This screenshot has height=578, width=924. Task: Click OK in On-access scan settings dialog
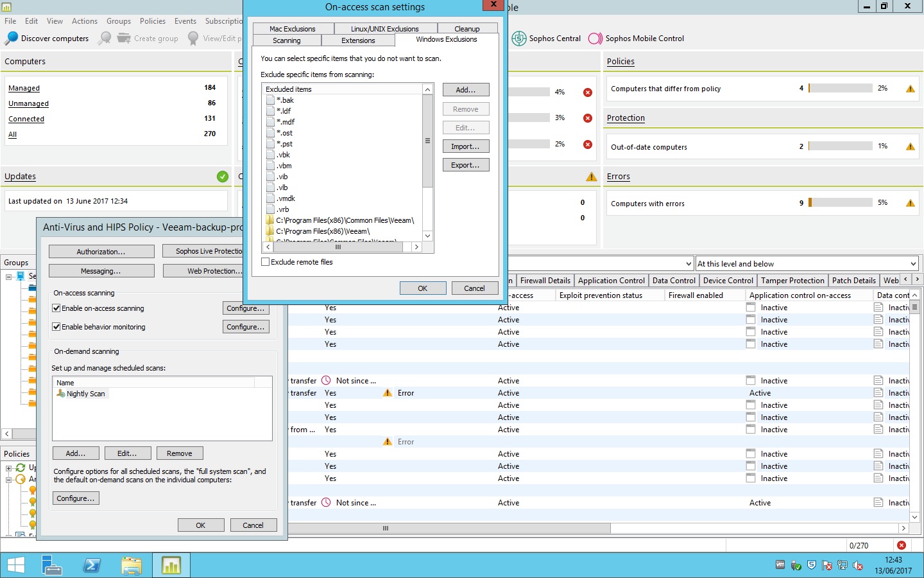(423, 288)
